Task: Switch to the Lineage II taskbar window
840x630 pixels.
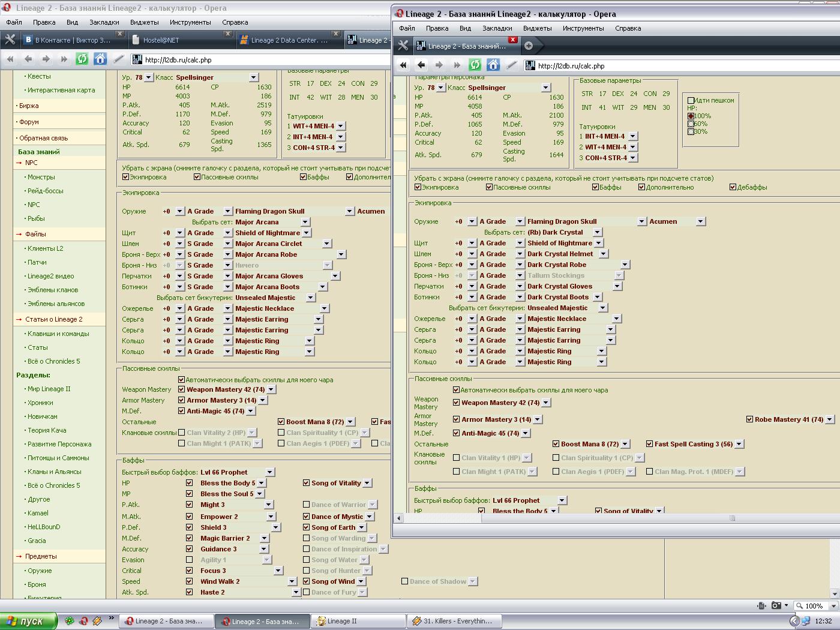Action: tap(358, 621)
